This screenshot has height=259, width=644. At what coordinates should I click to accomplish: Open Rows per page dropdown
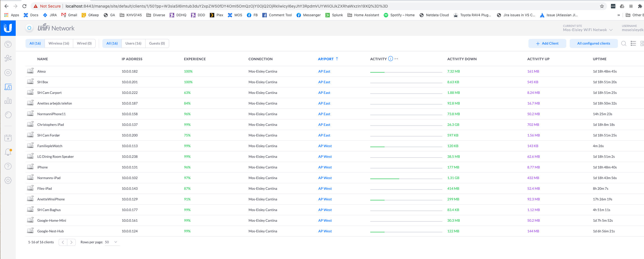coord(111,242)
